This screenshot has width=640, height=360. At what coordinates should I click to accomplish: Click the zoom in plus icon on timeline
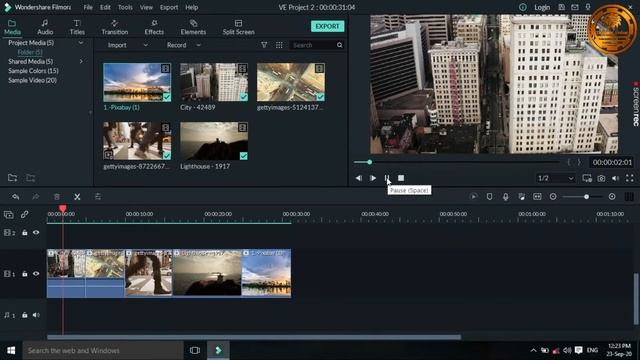pyautogui.click(x=612, y=197)
